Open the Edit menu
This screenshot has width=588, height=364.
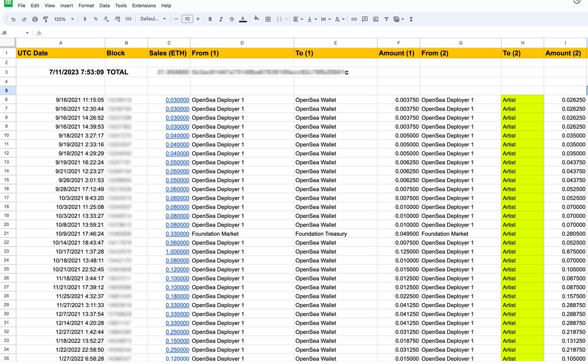point(35,5)
